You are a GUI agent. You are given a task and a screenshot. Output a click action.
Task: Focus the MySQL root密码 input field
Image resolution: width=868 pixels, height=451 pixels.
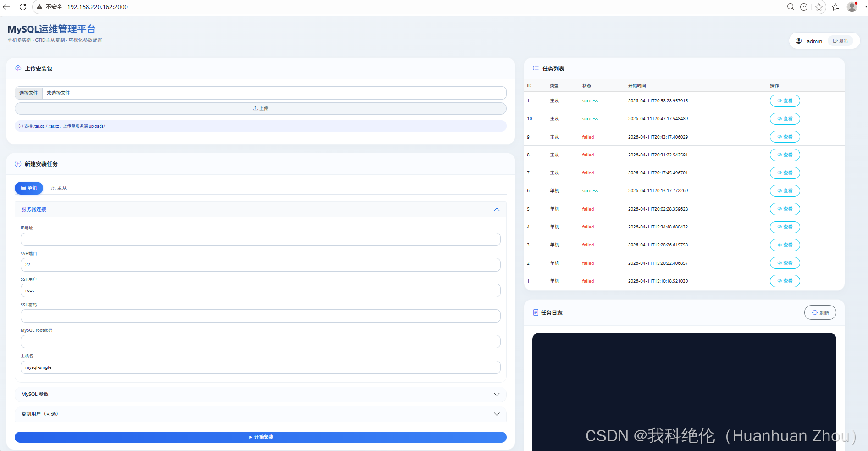click(260, 342)
